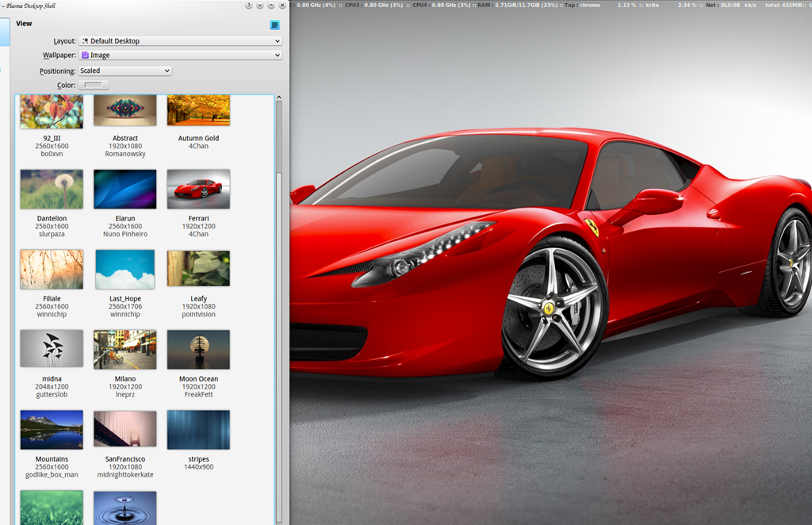Click the blue View icon in the header
812x525 pixels.
[275, 25]
